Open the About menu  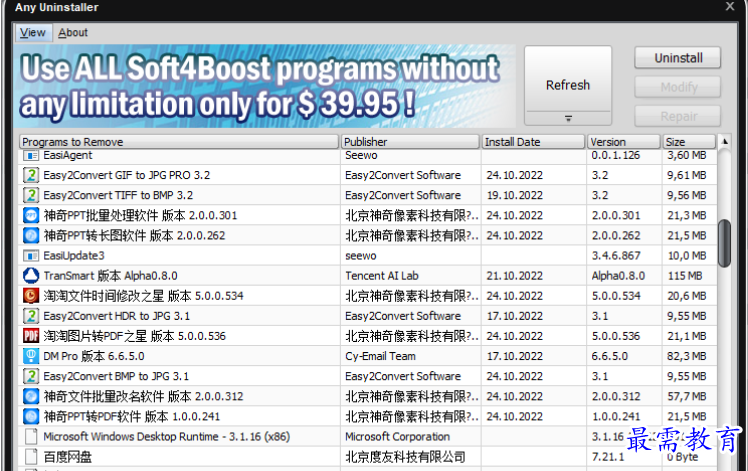click(73, 32)
